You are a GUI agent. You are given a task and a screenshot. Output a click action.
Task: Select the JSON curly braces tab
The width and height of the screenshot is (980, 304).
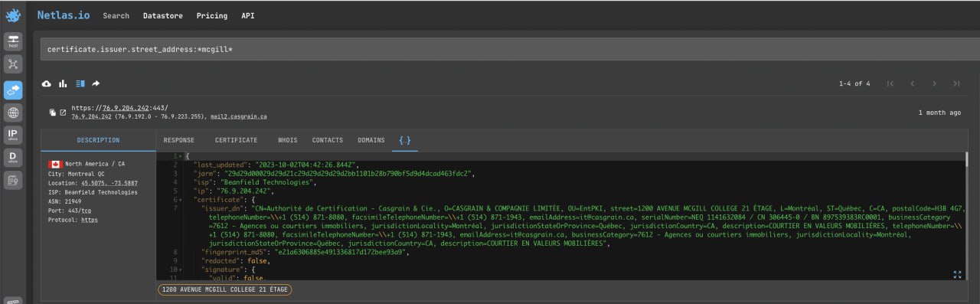(405, 140)
